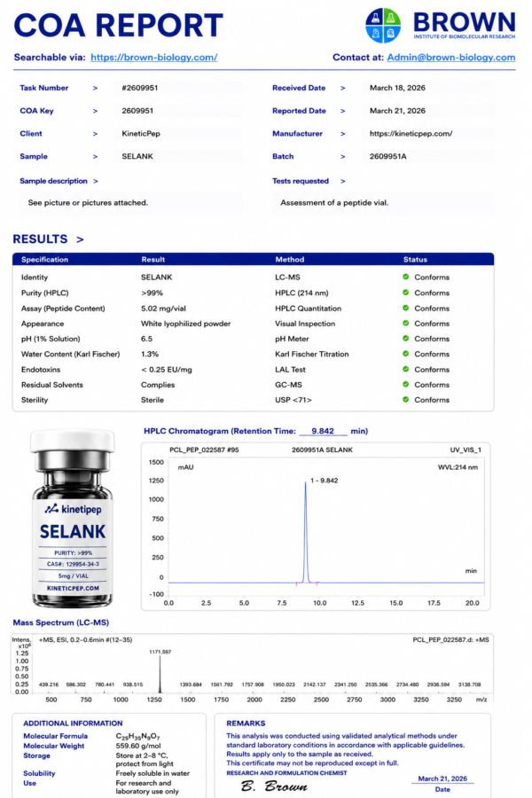Click the White lyophilized powder result
This screenshot has width=532, height=798.
(186, 324)
